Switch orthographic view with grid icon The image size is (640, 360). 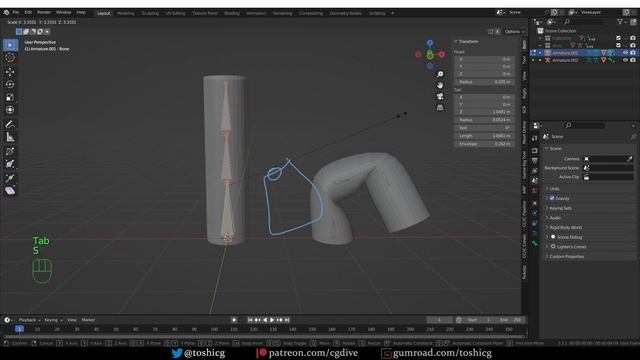point(440,107)
